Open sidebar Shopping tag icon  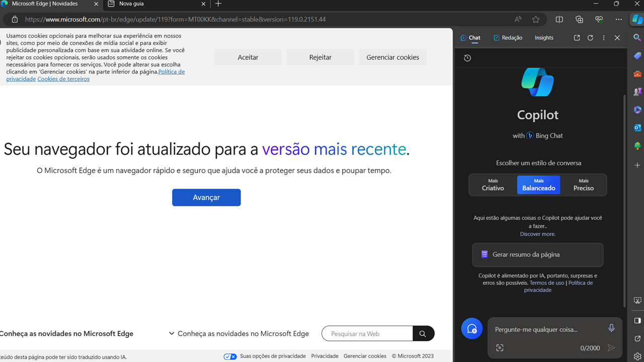637,56
